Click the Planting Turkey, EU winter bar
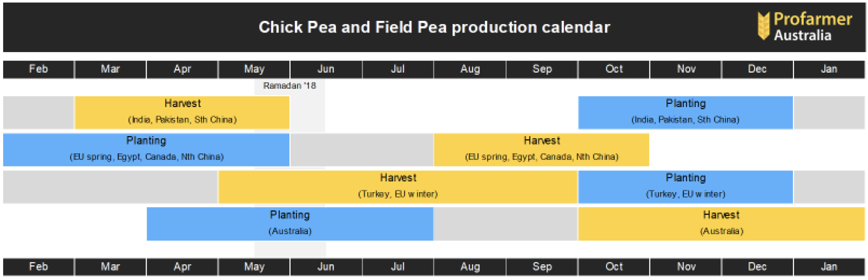The image size is (868, 280). (x=686, y=187)
